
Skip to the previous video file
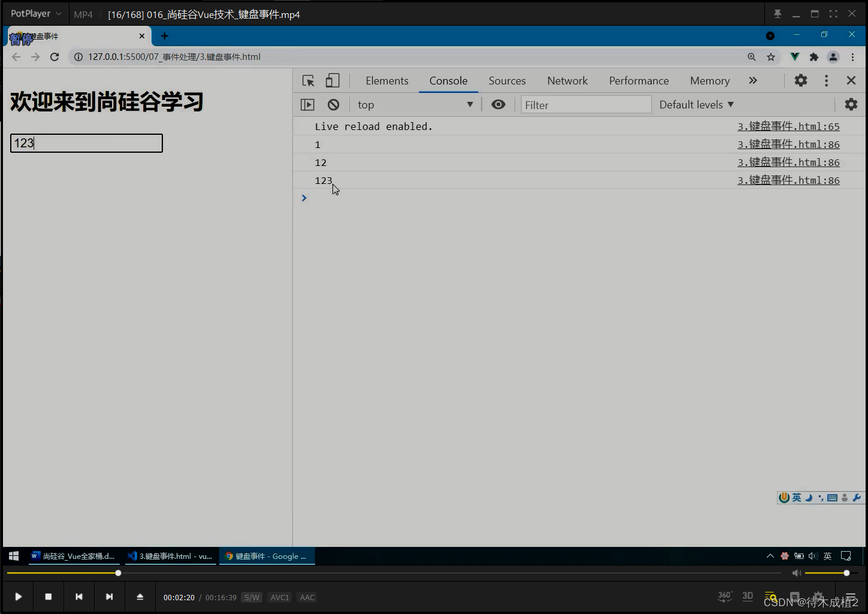tap(79, 597)
